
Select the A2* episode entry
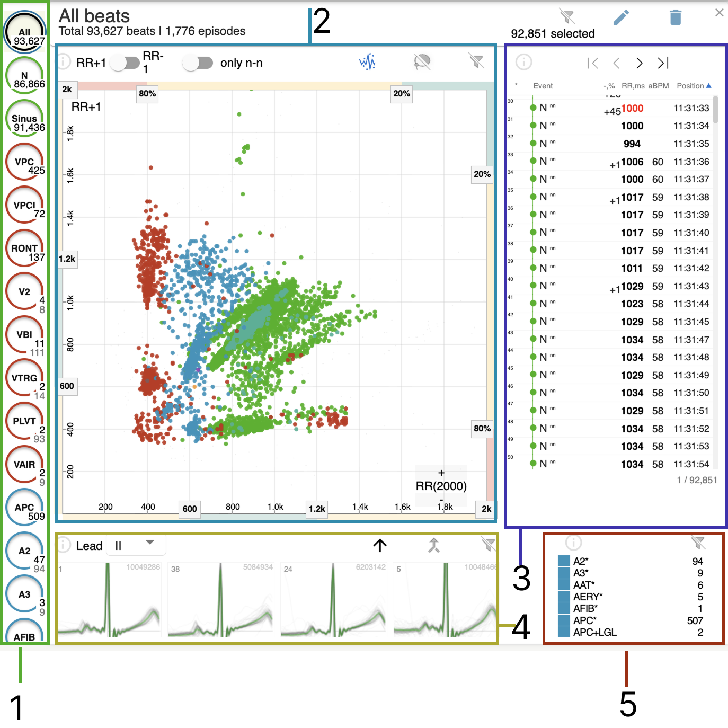click(x=581, y=561)
